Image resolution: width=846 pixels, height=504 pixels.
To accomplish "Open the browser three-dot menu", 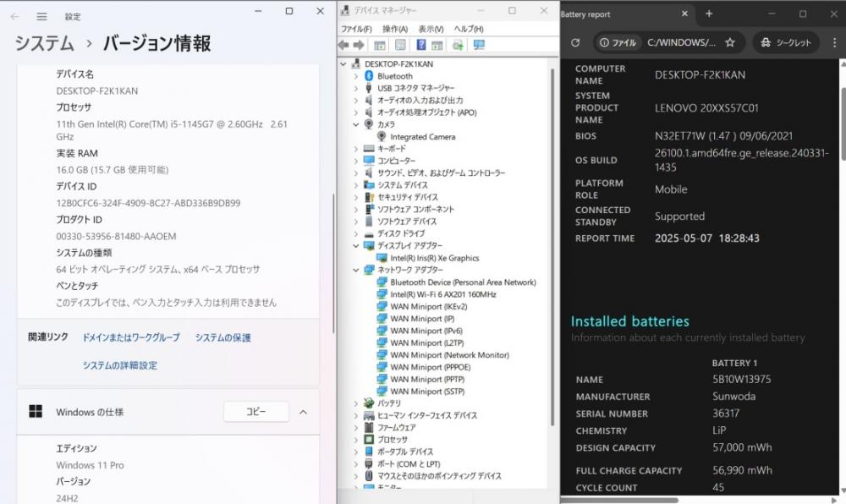I will 835,42.
